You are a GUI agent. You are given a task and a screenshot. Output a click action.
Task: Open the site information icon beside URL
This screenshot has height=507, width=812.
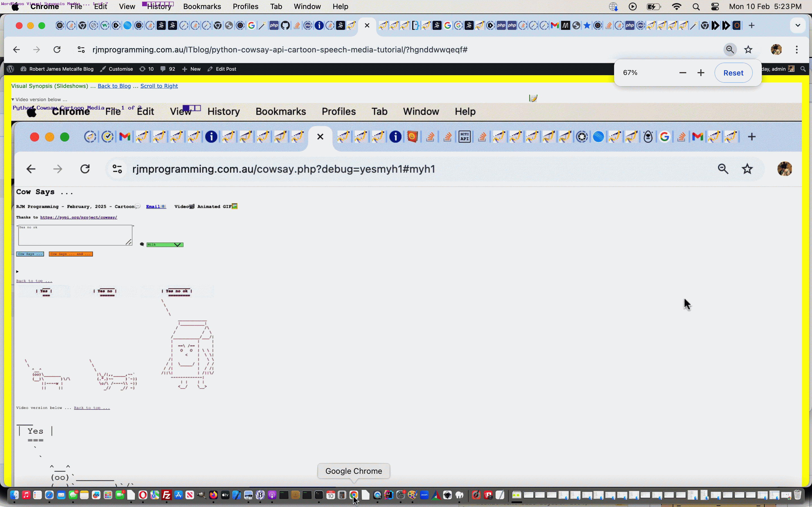click(81, 50)
